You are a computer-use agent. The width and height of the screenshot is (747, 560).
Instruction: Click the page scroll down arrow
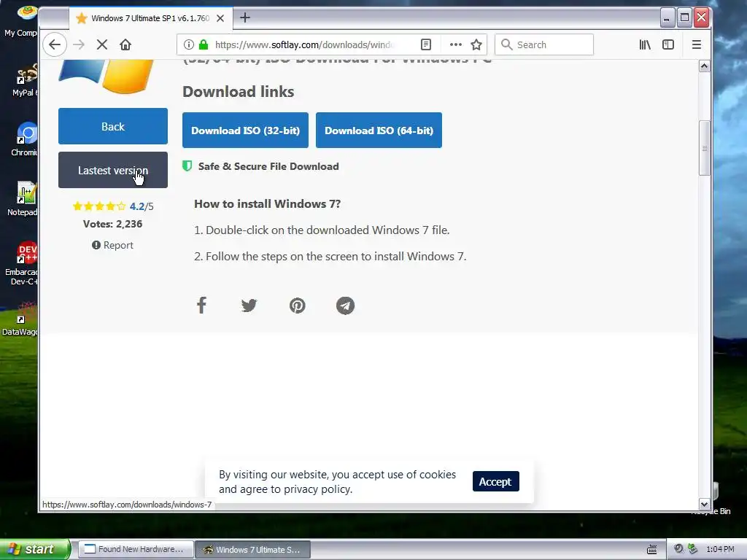[x=704, y=504]
